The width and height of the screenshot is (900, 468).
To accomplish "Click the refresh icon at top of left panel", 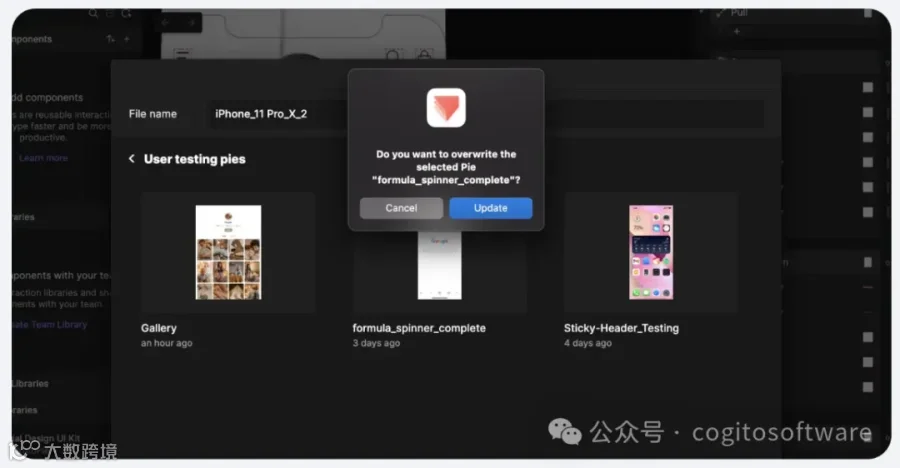I will (x=126, y=14).
